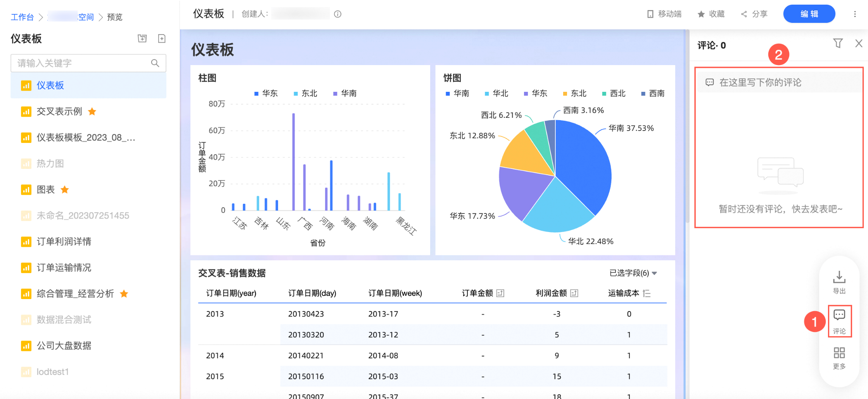Toggle 华东 legend in bar chart
This screenshot has width=868, height=399.
coord(266,93)
